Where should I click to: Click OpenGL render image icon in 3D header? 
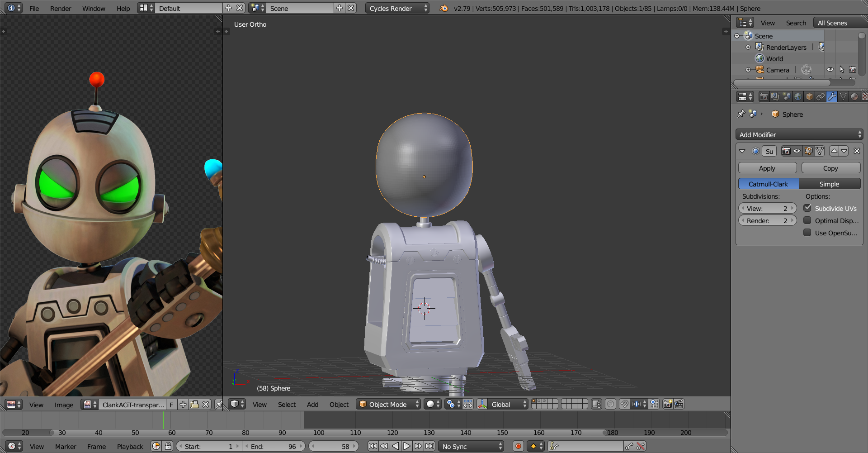click(x=668, y=404)
